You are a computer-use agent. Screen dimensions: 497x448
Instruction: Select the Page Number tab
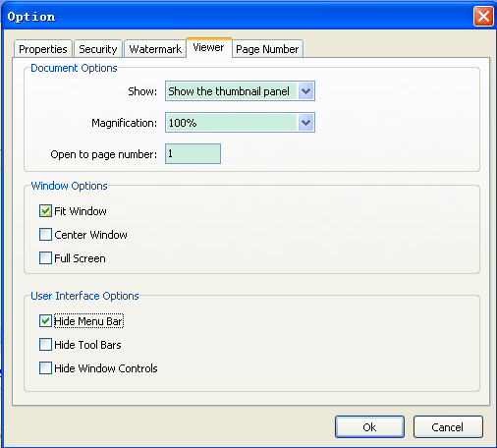(267, 49)
